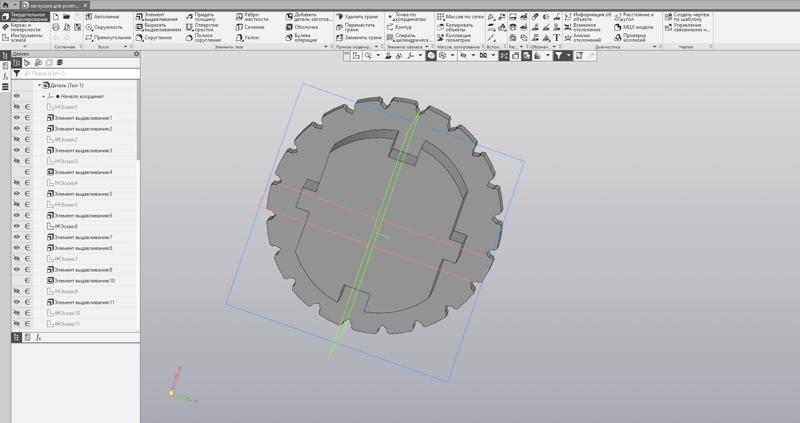Click the filter funnel in view toolbar

coord(559,56)
